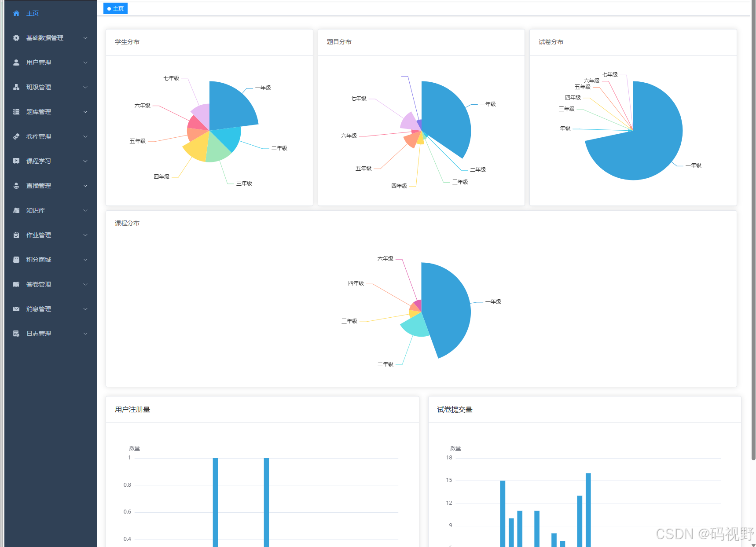Viewport: 756px width, 547px height.
Task: Click the log document icon for 日志管理
Action: tap(16, 334)
